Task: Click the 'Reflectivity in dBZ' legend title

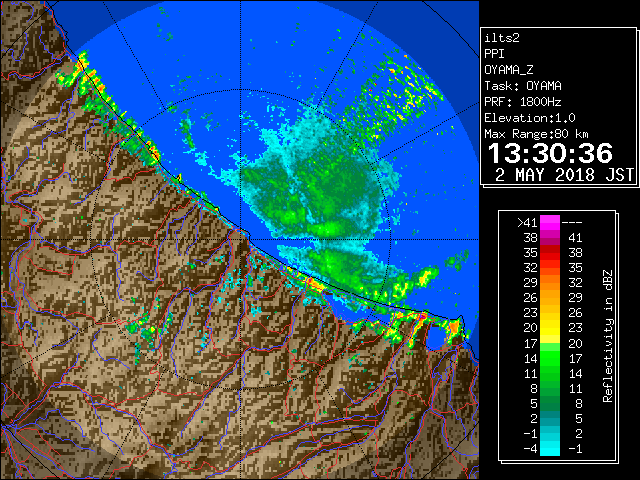Action: point(608,336)
